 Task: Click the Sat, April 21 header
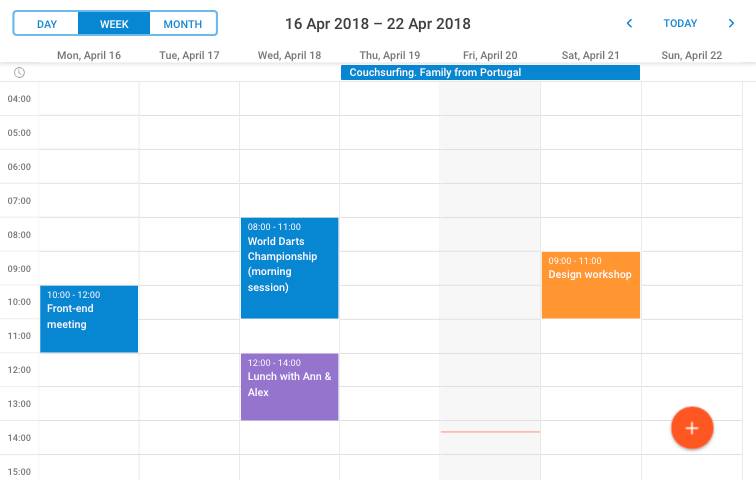(590, 55)
